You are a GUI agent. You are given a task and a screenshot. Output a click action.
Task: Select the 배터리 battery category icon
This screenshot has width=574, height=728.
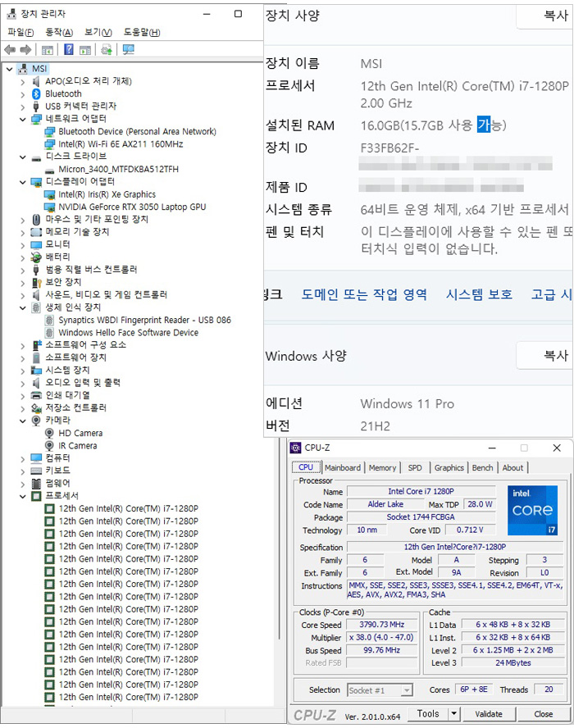tap(36, 257)
